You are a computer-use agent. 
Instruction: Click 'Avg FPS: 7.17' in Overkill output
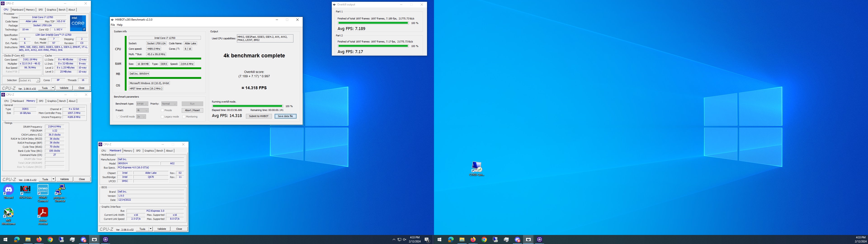click(350, 52)
